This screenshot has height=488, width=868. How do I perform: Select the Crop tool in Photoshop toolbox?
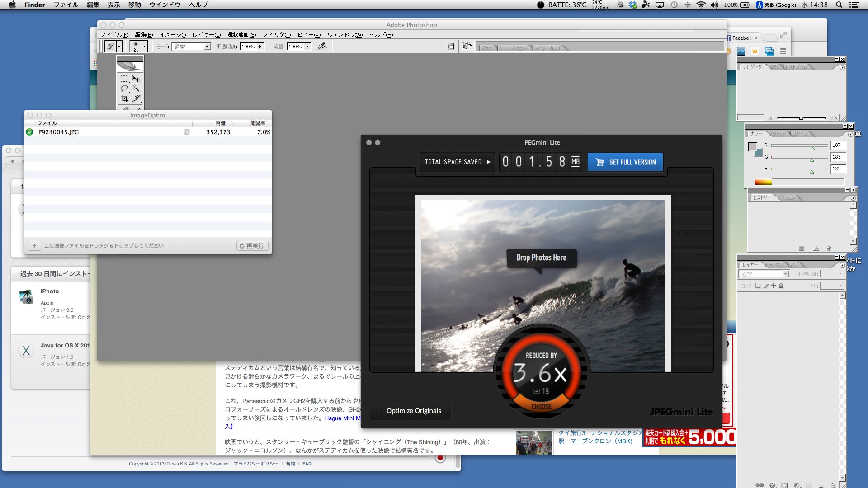tap(124, 99)
